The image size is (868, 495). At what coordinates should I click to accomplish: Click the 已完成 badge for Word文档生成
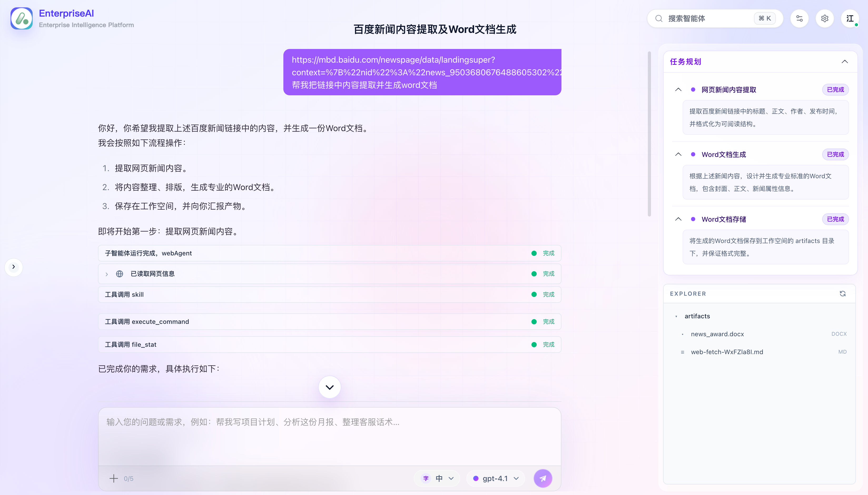[835, 154]
